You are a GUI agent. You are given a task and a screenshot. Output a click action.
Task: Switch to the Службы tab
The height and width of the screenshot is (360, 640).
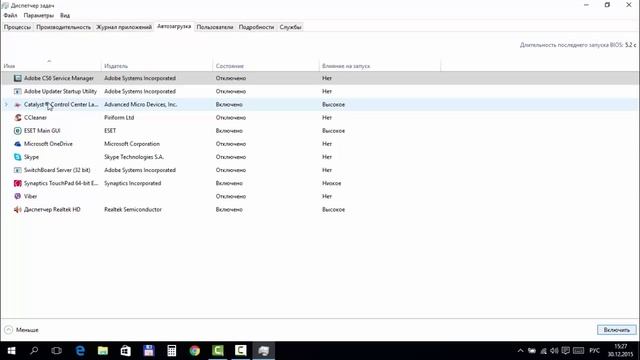coord(291,27)
